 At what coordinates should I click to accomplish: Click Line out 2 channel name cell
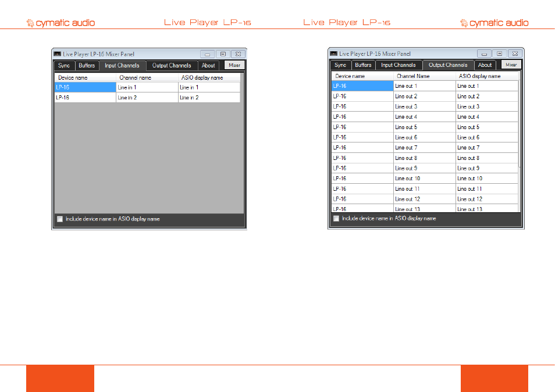[424, 96]
